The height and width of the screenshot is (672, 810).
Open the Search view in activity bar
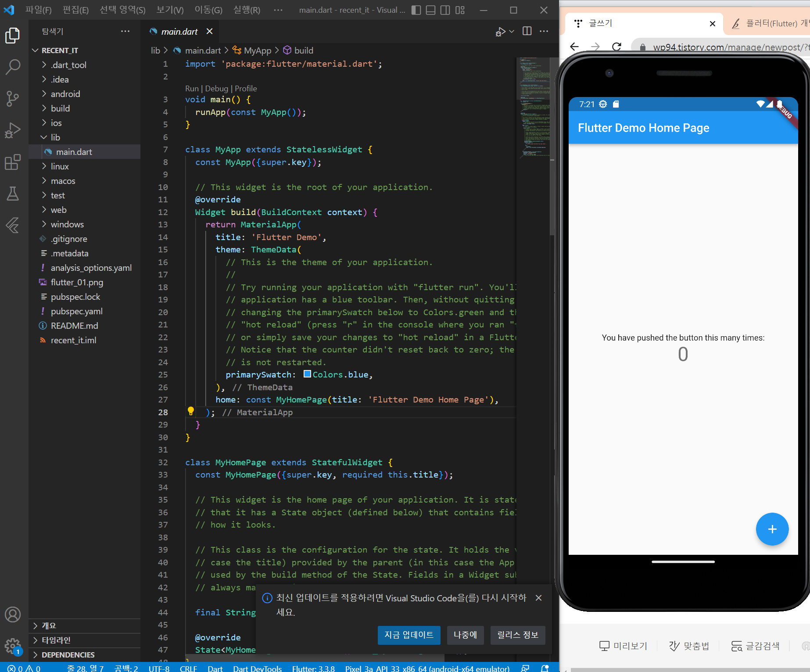pos(13,67)
